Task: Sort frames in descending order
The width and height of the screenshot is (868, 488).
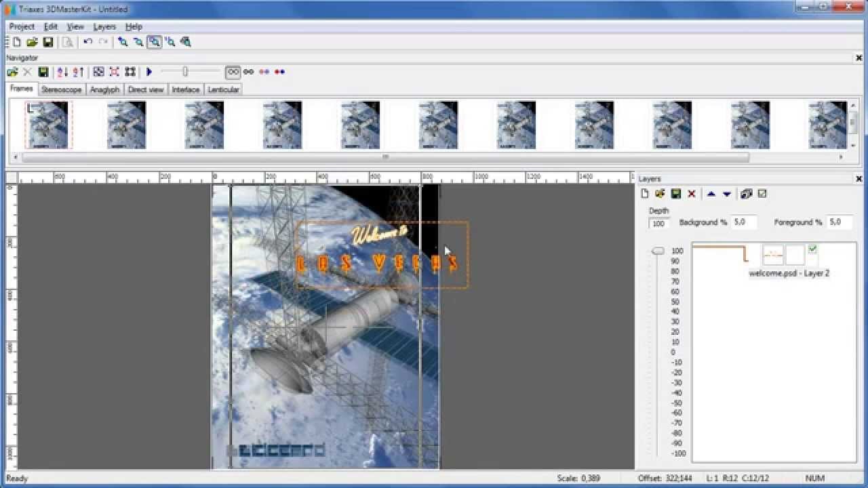Action: point(62,72)
